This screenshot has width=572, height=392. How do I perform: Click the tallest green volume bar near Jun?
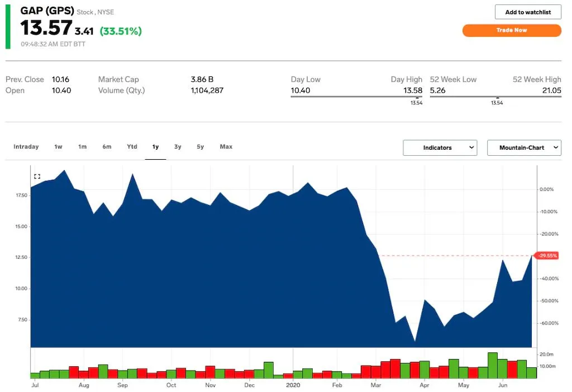493,365
